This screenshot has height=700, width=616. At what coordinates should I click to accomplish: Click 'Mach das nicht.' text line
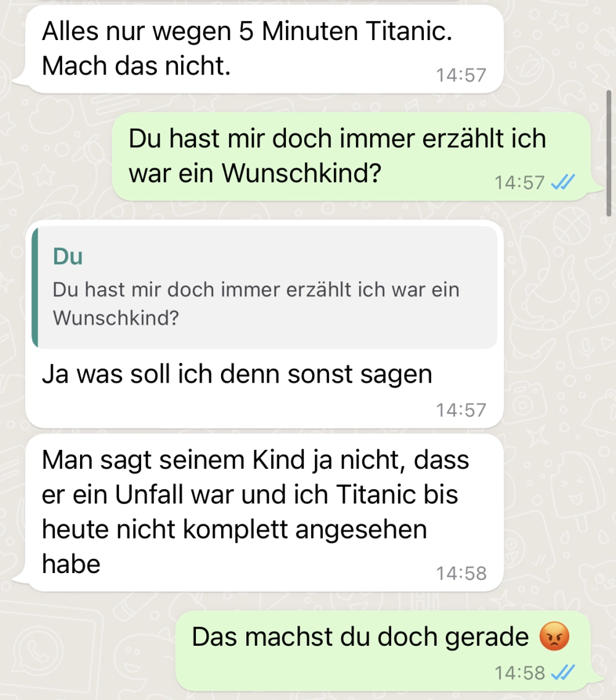pos(136,65)
